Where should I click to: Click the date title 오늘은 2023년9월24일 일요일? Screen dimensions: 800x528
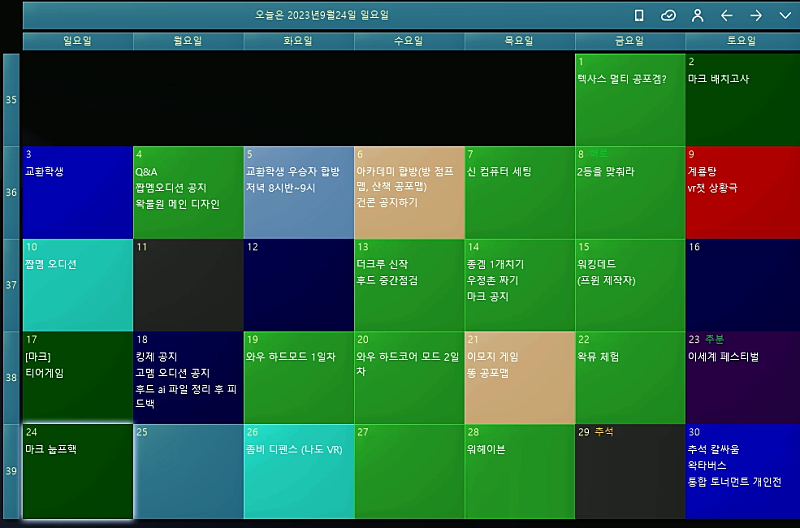[322, 15]
